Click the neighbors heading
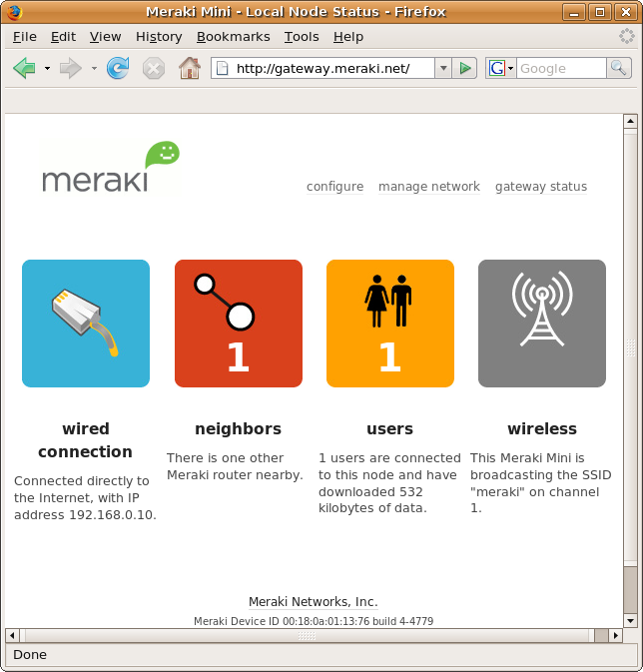 (x=238, y=429)
